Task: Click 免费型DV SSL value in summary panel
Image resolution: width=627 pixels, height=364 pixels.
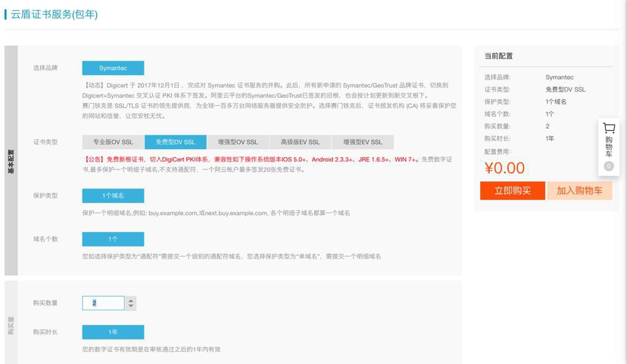Action: [x=565, y=89]
